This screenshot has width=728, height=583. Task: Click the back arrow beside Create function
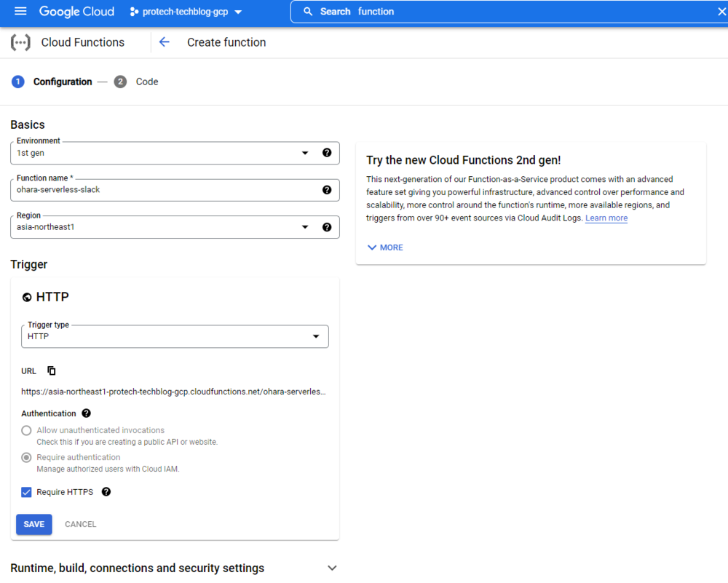point(165,42)
